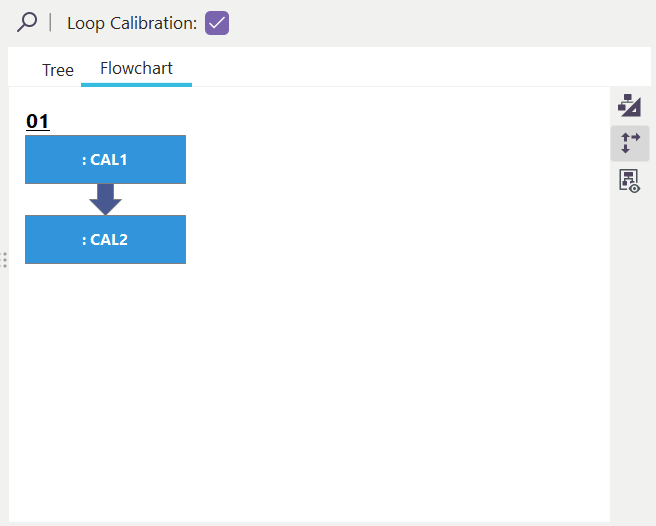Viewport: 656px width, 526px height.
Task: Uncheck the Loop Calibration checkbox
Action: pos(217,23)
